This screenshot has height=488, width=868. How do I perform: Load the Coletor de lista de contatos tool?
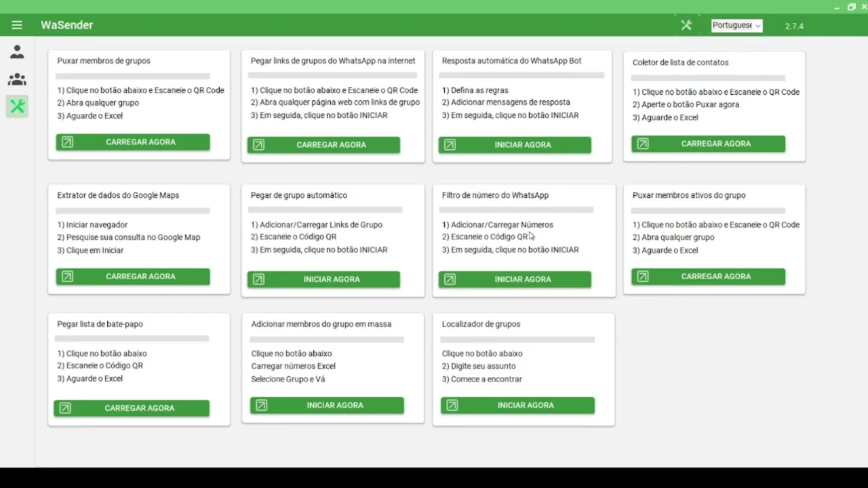tap(708, 144)
